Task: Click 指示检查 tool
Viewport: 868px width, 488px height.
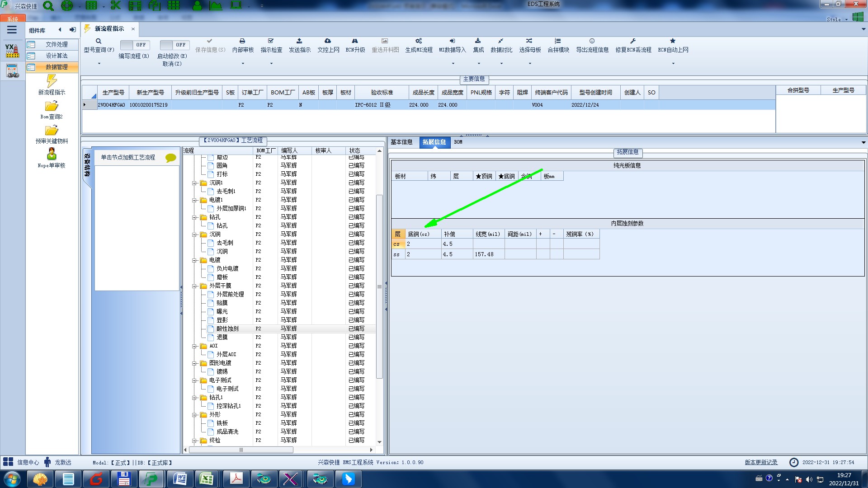Action: pos(271,45)
